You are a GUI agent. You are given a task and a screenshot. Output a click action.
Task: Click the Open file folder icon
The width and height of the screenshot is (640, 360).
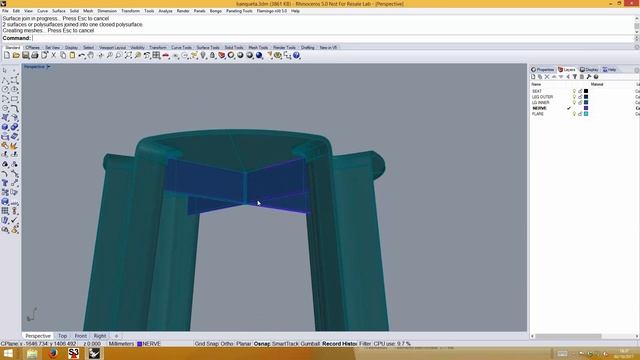point(16,56)
